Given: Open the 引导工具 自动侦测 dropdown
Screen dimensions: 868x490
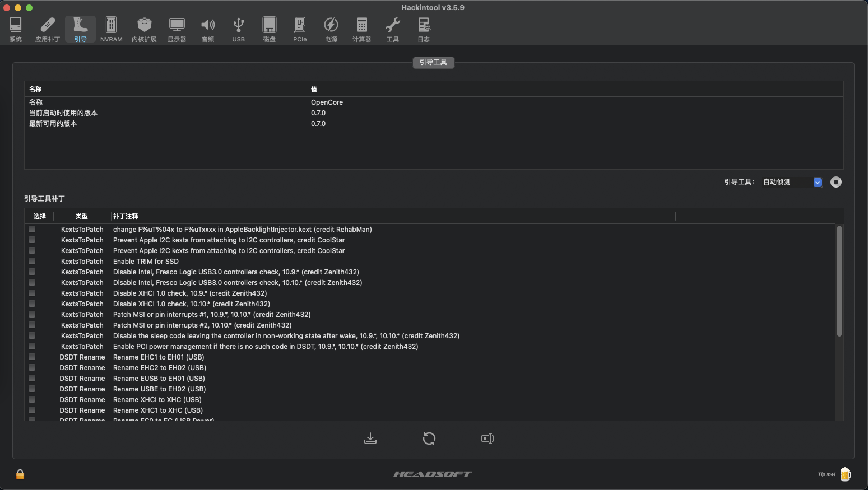Looking at the screenshot, I should pyautogui.click(x=792, y=182).
